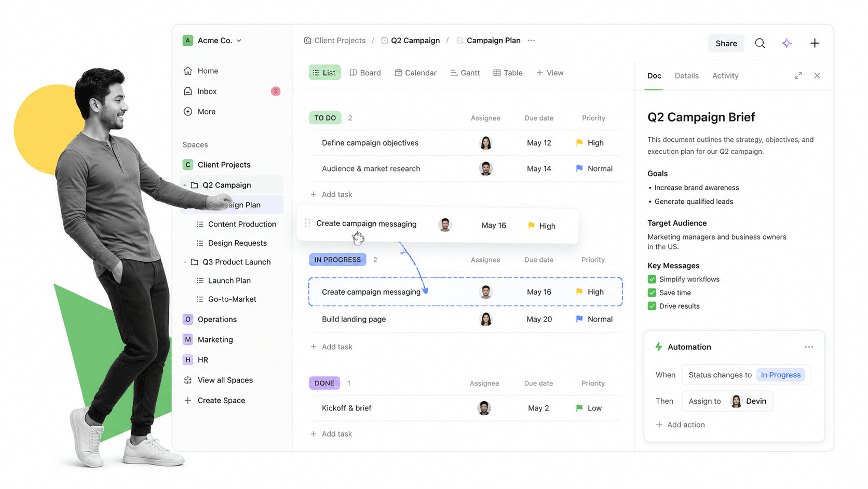
Task: Switch to the Table view tab
Action: (508, 73)
